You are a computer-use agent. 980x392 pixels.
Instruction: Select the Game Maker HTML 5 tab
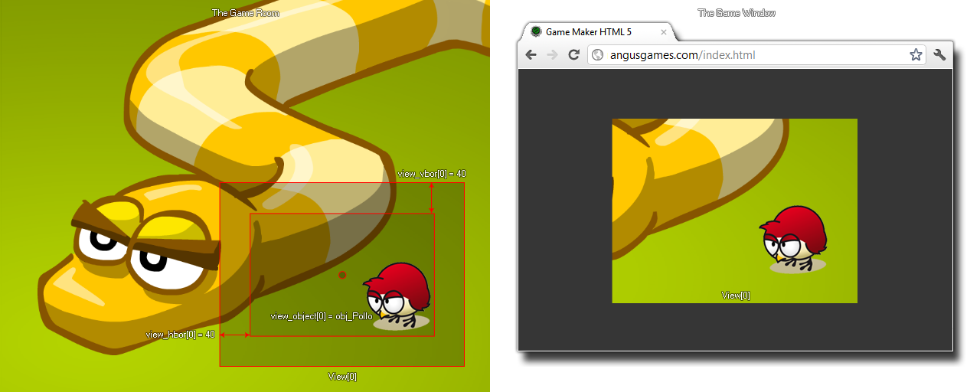(588, 32)
